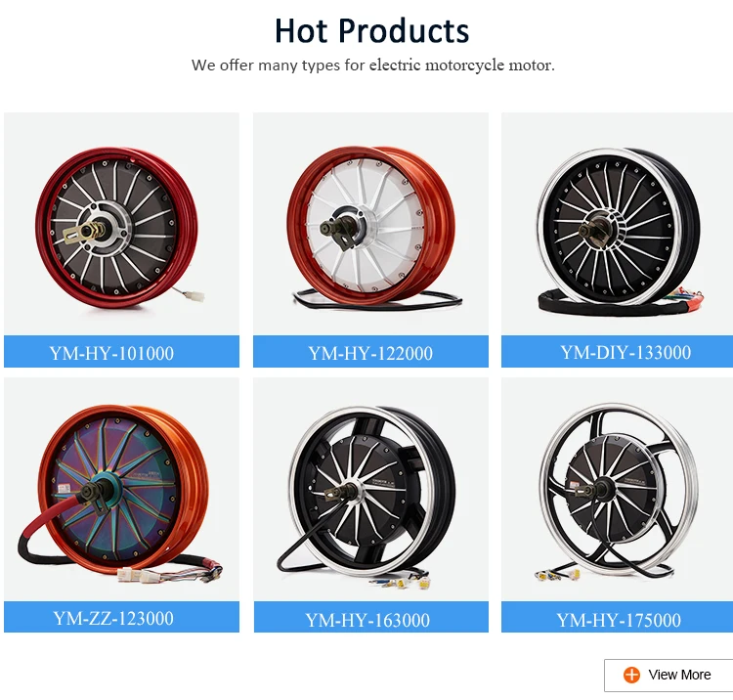Click the YM-ZZ-123000 blue caption
733x700 pixels.
point(121,617)
